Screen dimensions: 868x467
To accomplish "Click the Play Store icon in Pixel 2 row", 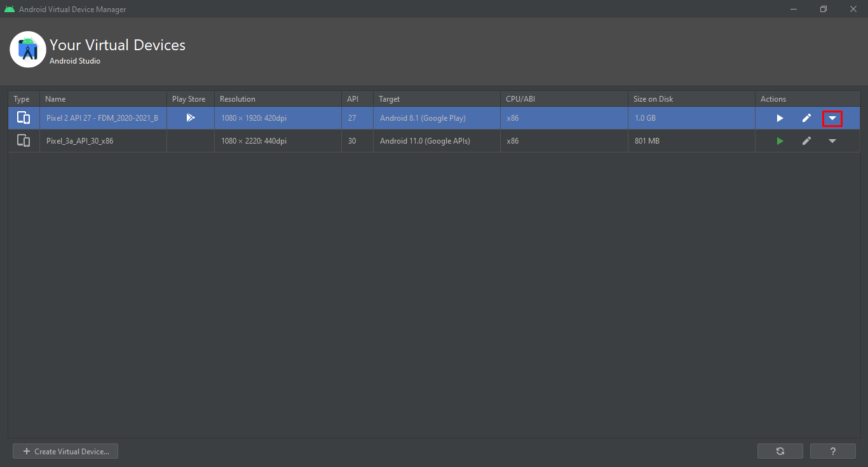I will tap(191, 118).
